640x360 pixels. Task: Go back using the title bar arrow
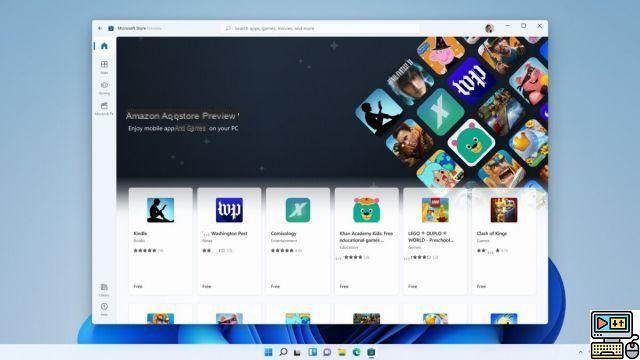(100, 28)
